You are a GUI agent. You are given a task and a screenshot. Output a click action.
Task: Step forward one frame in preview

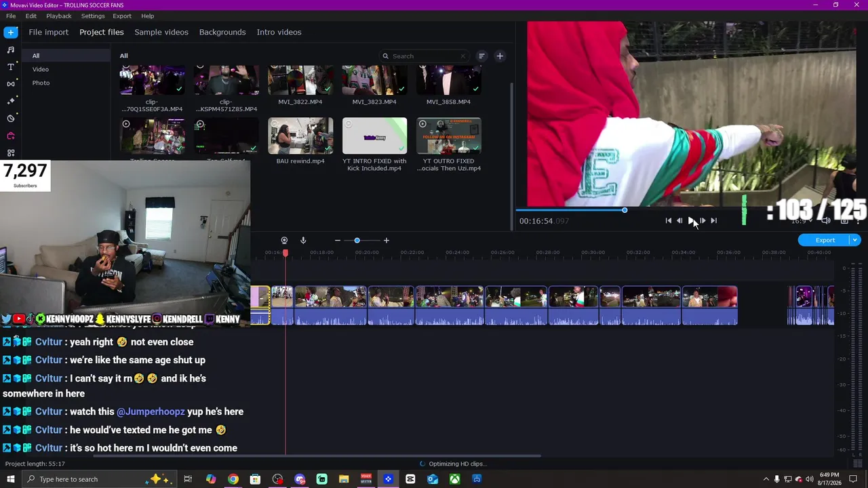pos(703,220)
